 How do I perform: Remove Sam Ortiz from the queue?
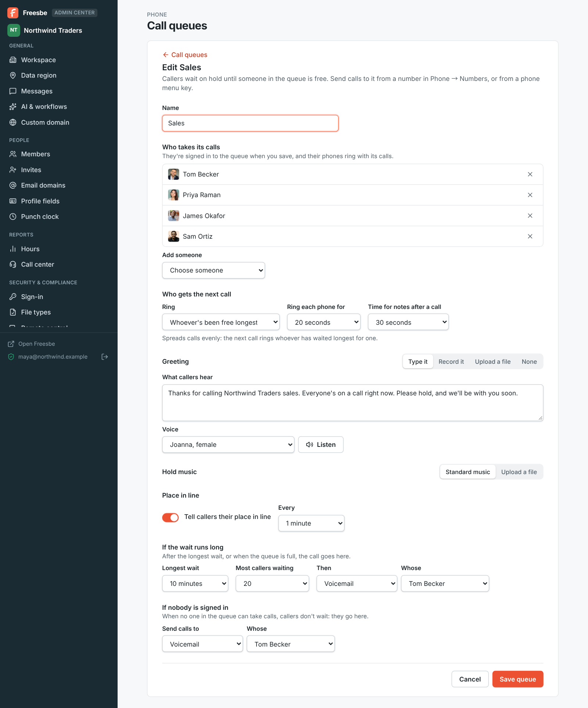[530, 236]
